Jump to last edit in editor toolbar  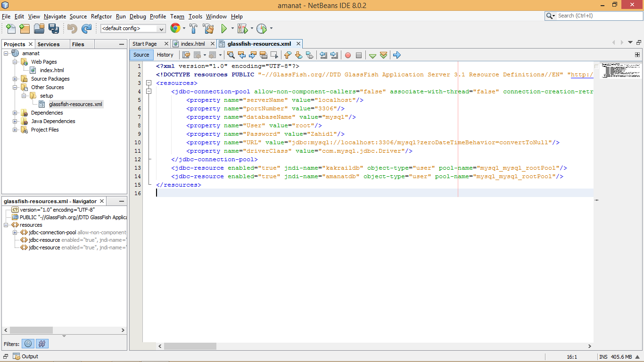tap(186, 55)
